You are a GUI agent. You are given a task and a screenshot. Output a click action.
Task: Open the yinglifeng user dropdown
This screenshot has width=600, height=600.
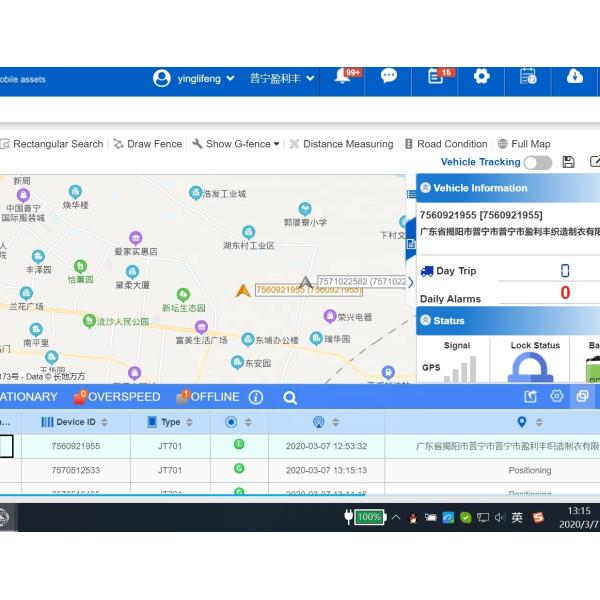click(x=194, y=78)
